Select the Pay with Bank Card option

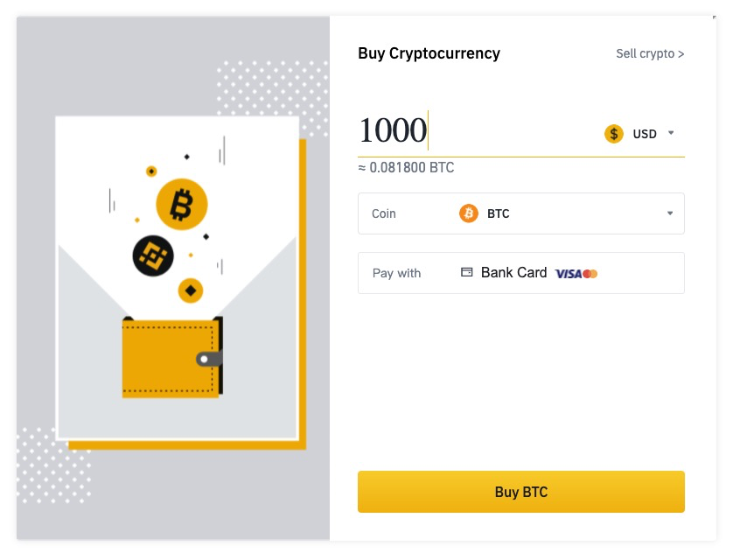pos(520,272)
